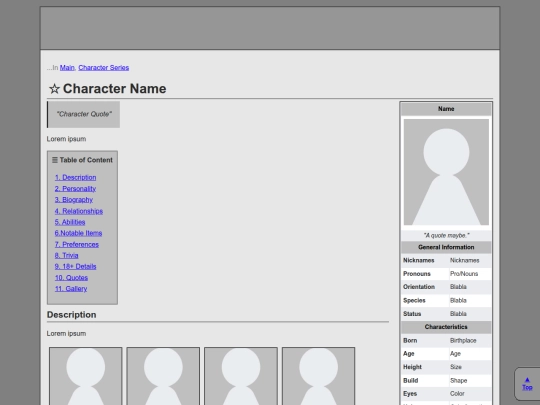
Task: Jump to 8. Trivia section
Action: [x=66, y=256]
